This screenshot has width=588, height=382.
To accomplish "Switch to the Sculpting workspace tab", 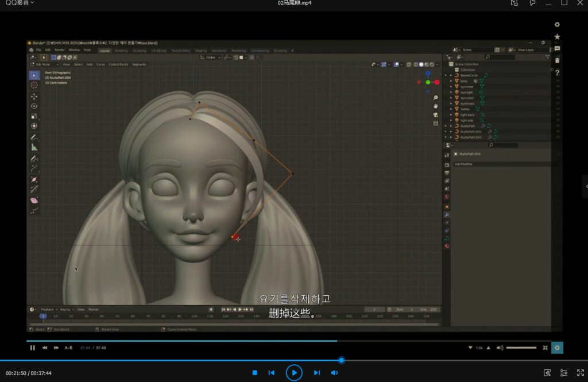I will [140, 51].
